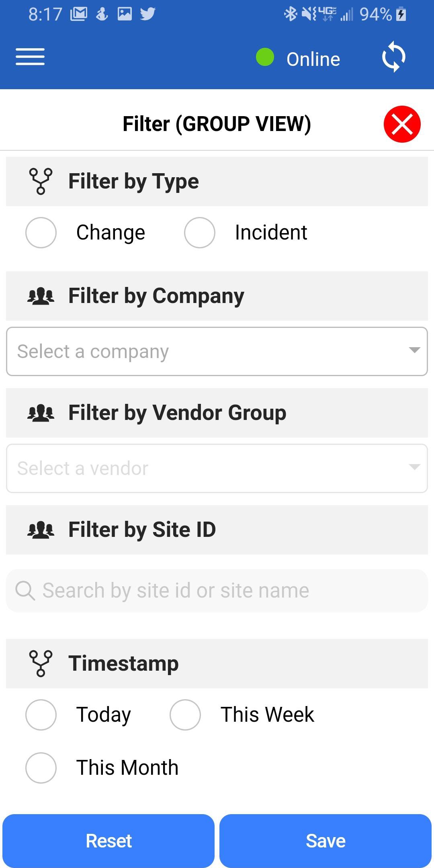Tap the green Online status indicator
This screenshot has height=868, width=434.
click(x=265, y=57)
